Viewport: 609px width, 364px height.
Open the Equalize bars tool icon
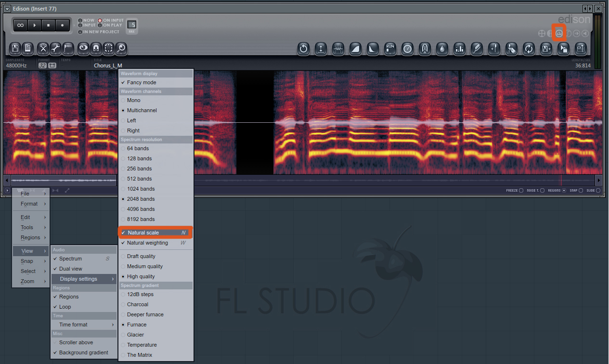click(459, 48)
